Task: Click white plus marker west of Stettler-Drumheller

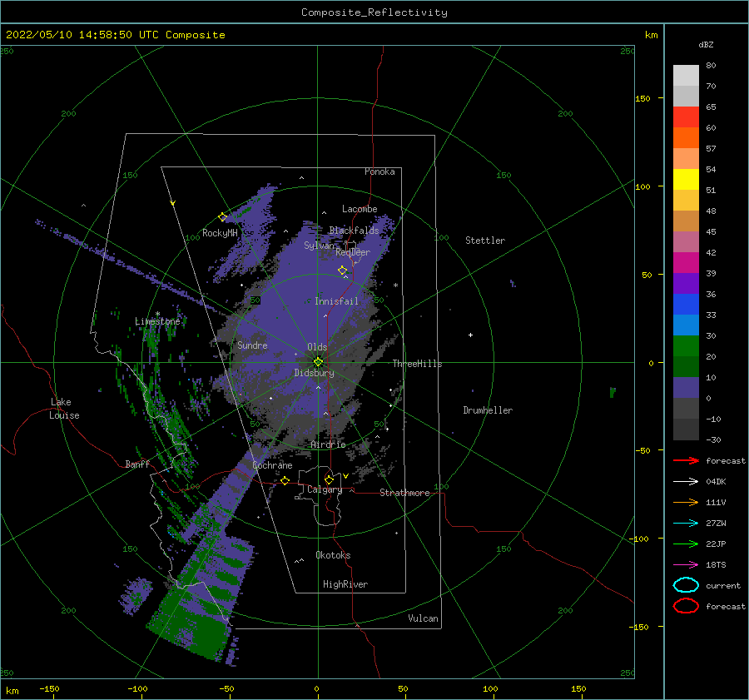Action: point(470,335)
